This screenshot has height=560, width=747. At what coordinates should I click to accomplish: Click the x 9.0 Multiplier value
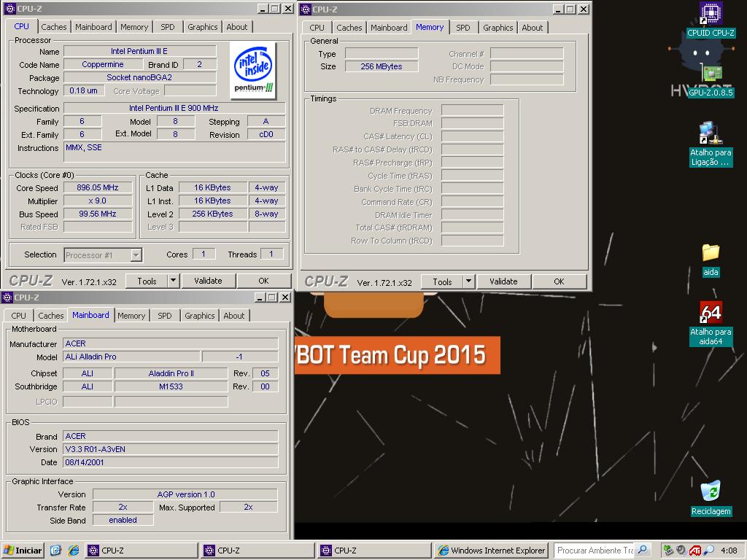coord(98,201)
